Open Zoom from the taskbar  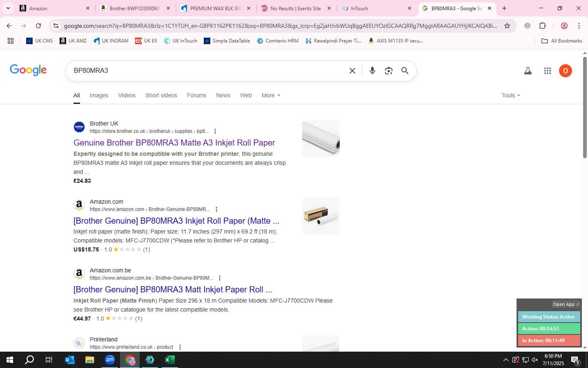click(110, 360)
